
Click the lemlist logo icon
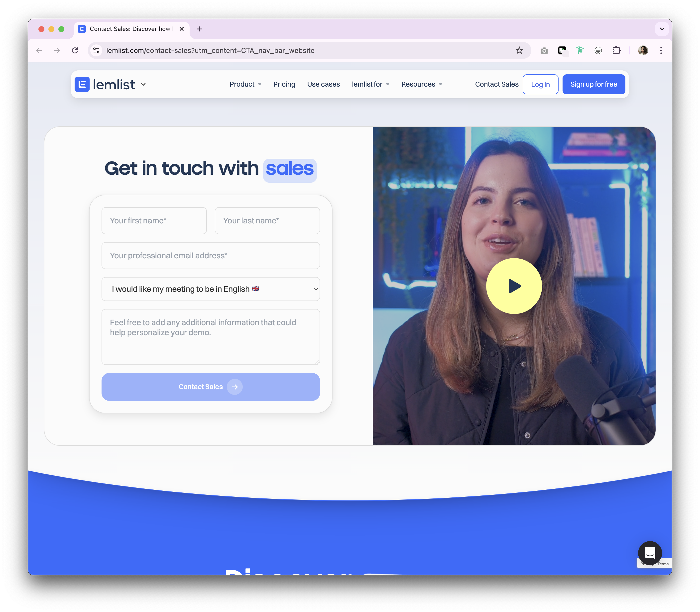tap(82, 84)
